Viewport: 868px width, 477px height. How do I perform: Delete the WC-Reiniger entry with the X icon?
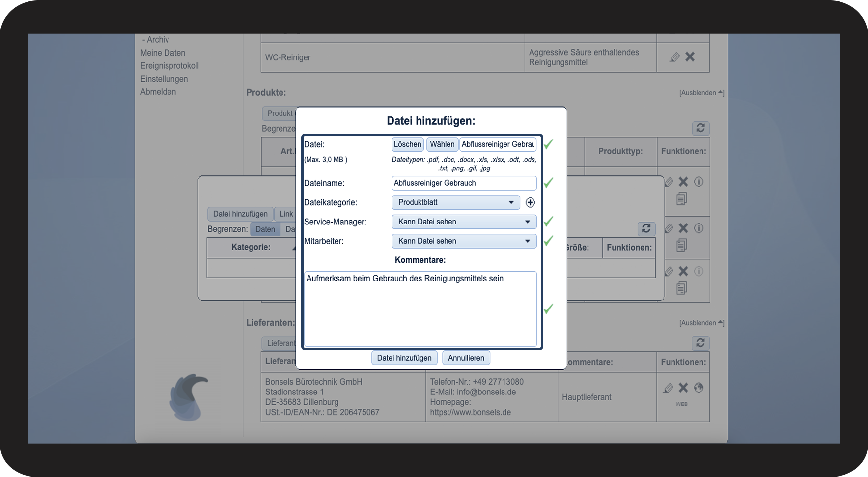(x=690, y=57)
